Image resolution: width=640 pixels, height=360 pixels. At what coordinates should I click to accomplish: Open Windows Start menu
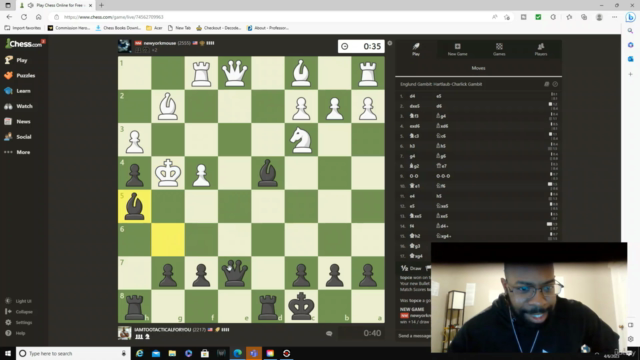point(8,353)
